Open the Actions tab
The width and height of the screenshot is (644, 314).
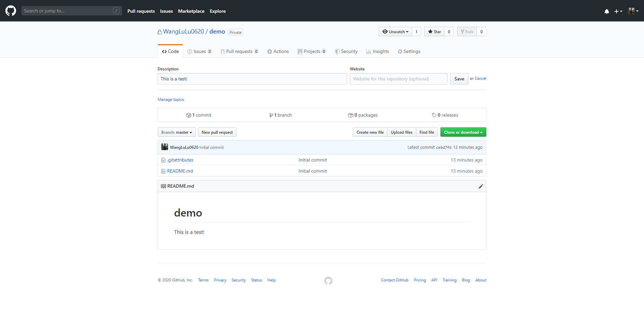pos(278,51)
